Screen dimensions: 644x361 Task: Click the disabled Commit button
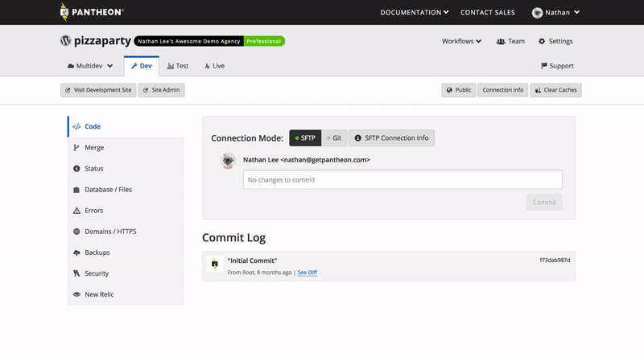[x=544, y=203]
